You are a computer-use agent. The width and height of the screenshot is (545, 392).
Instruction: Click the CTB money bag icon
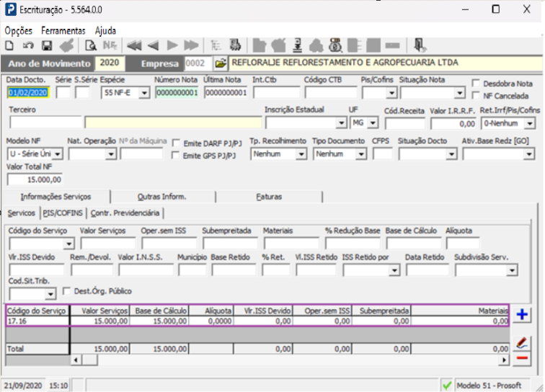335,45
